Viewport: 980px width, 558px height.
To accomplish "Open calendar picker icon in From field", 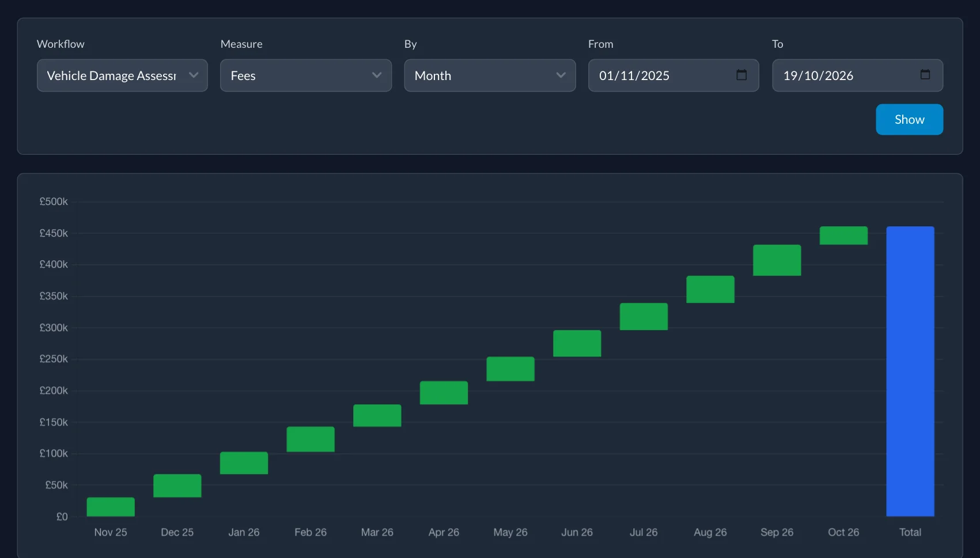I will click(741, 75).
